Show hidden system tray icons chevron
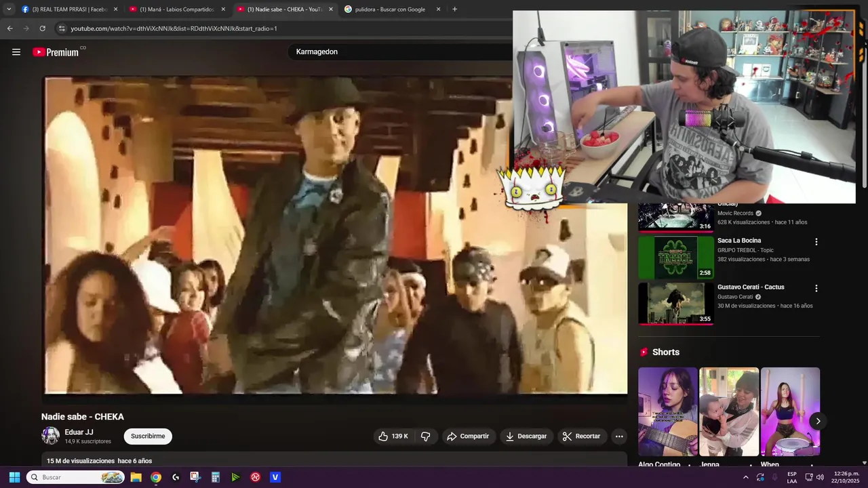This screenshot has width=868, height=488. (x=746, y=477)
